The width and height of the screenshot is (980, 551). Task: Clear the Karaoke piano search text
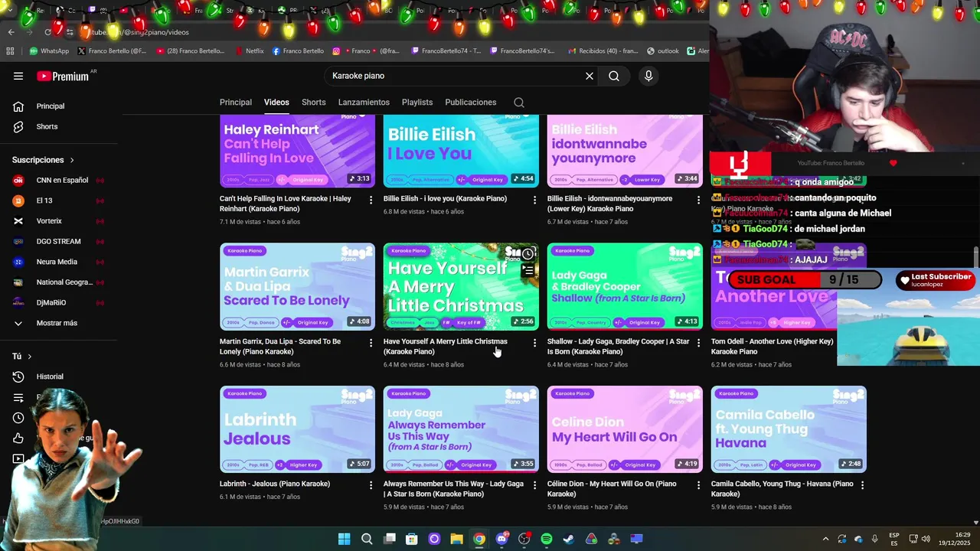pos(590,76)
